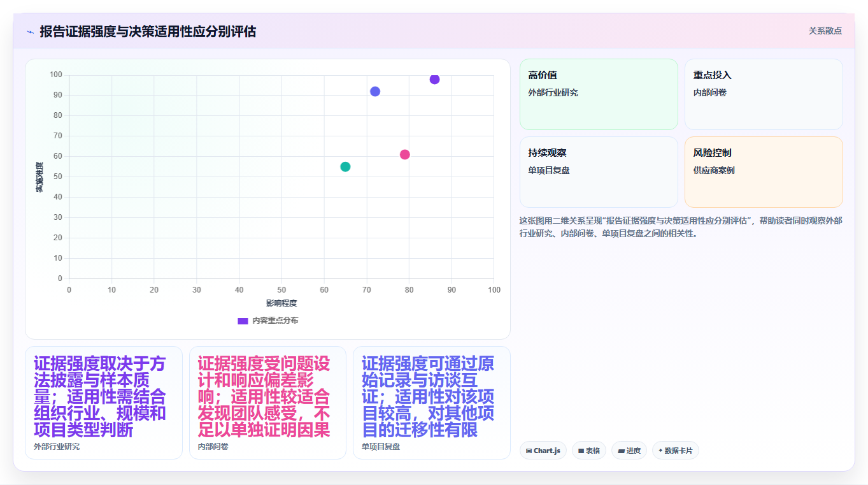Screen dimensions: 868x485
Task: Click the lightning icon beside the report title
Action: [x=30, y=32]
